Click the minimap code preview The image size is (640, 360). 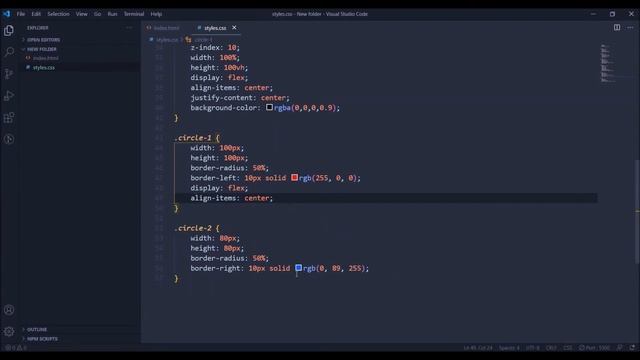(608, 64)
